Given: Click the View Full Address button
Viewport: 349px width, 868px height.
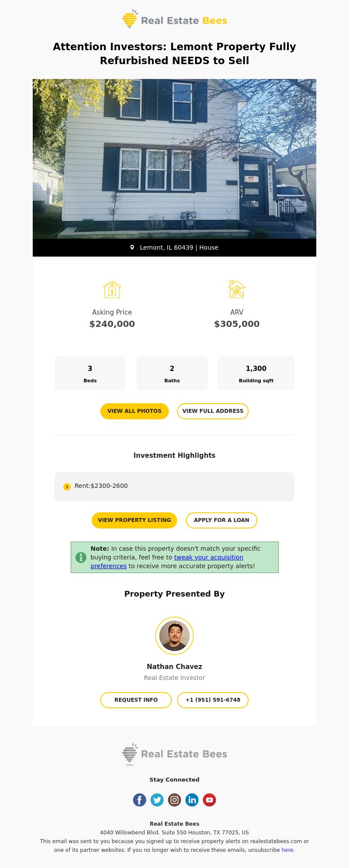Looking at the screenshot, I should [x=213, y=411].
